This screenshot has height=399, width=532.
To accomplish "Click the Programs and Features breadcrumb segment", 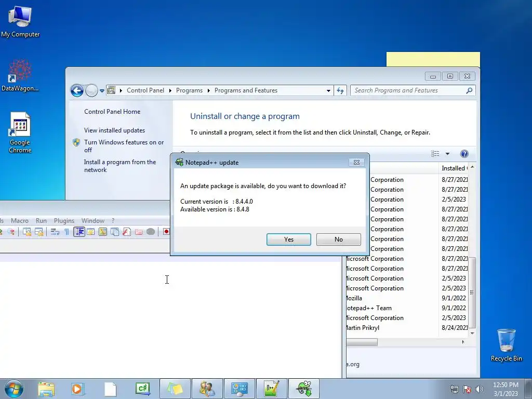I will click(246, 90).
